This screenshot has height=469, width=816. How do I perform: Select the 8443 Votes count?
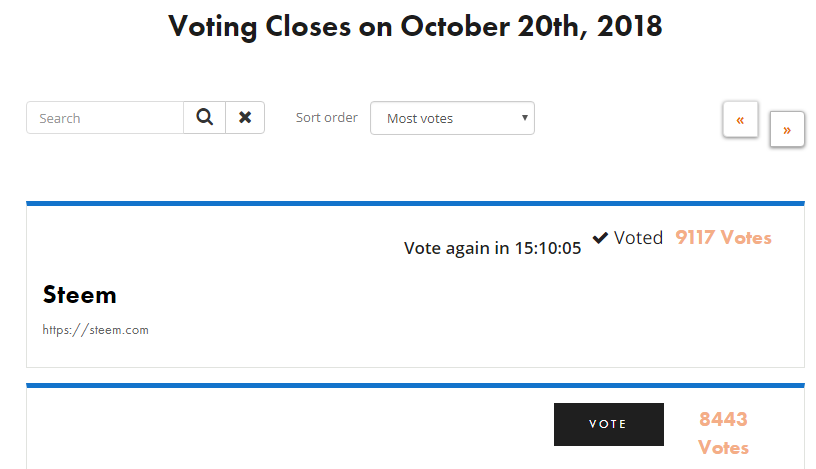[x=723, y=433]
